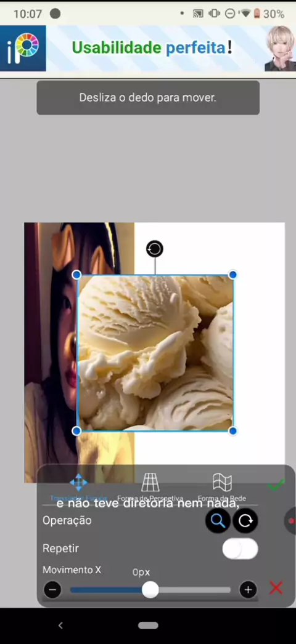The width and height of the screenshot is (296, 644).
Task: Tap the bottom-left corner resize handle
Action: click(76, 431)
